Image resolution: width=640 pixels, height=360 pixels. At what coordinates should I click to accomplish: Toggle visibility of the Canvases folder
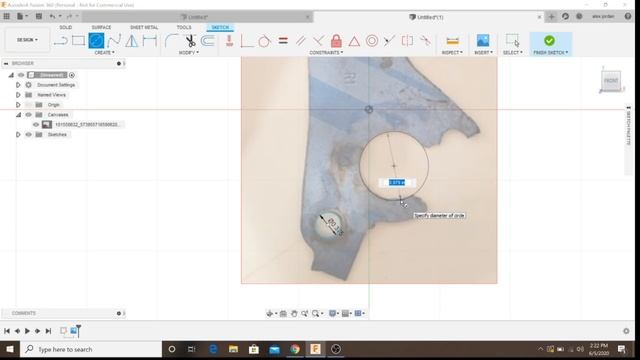pyautogui.click(x=29, y=115)
